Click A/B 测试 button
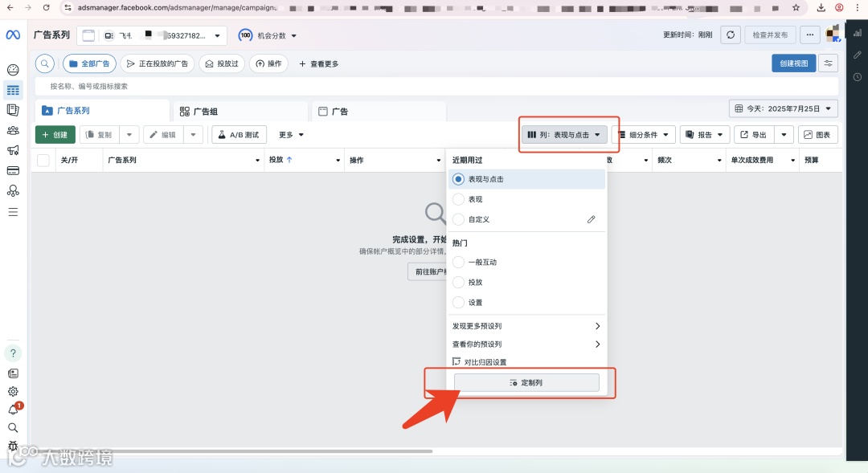Image resolution: width=868 pixels, height=473 pixels. point(240,134)
